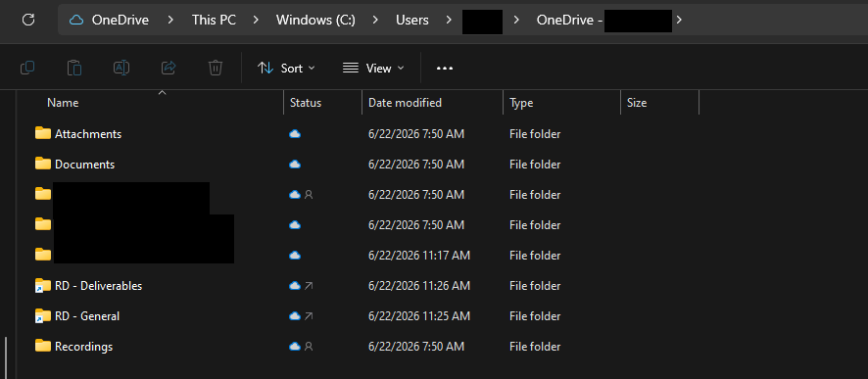Click cloud status icon for Documents

tap(295, 165)
